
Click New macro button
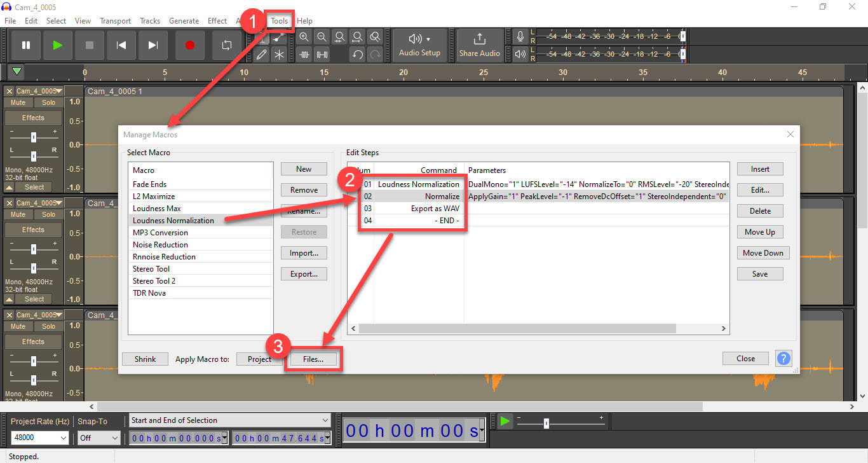point(304,169)
